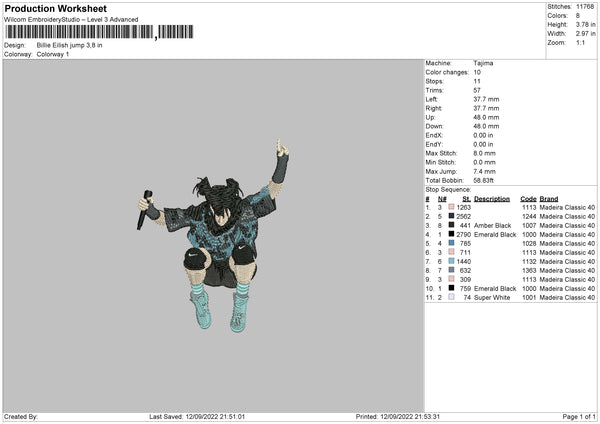600x424 pixels.
Task: Select the "Color changes:" label
Action: 447,72
